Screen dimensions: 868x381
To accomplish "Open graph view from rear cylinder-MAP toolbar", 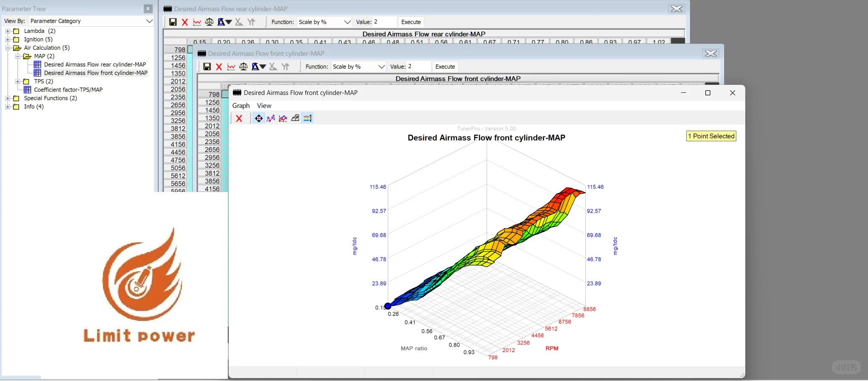I will click(197, 22).
